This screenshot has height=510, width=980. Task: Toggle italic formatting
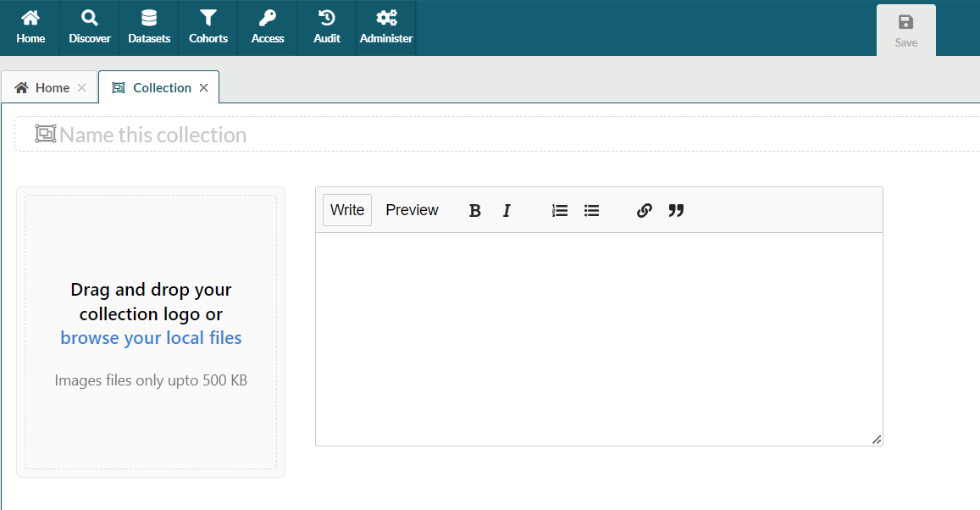(x=507, y=211)
